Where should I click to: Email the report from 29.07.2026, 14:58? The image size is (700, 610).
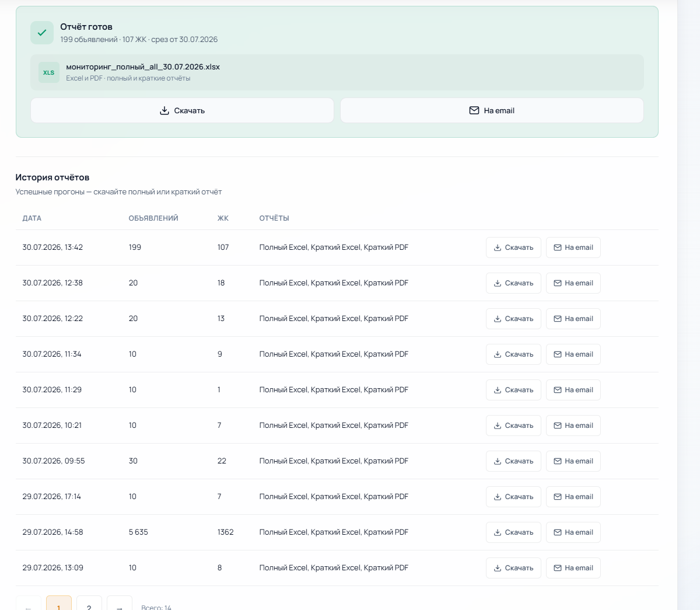point(573,532)
